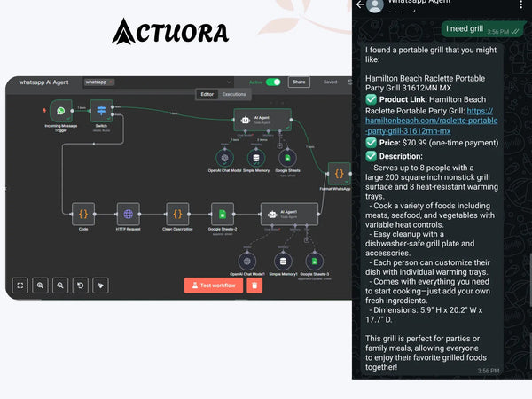
Task: Switch to the Editor tab
Action: [207, 94]
